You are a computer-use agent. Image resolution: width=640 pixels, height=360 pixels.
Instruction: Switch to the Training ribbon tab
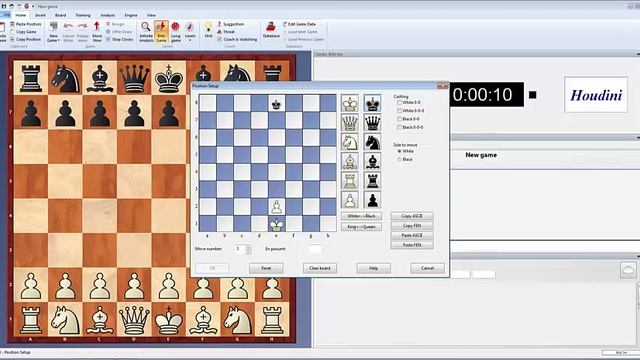pyautogui.click(x=83, y=15)
